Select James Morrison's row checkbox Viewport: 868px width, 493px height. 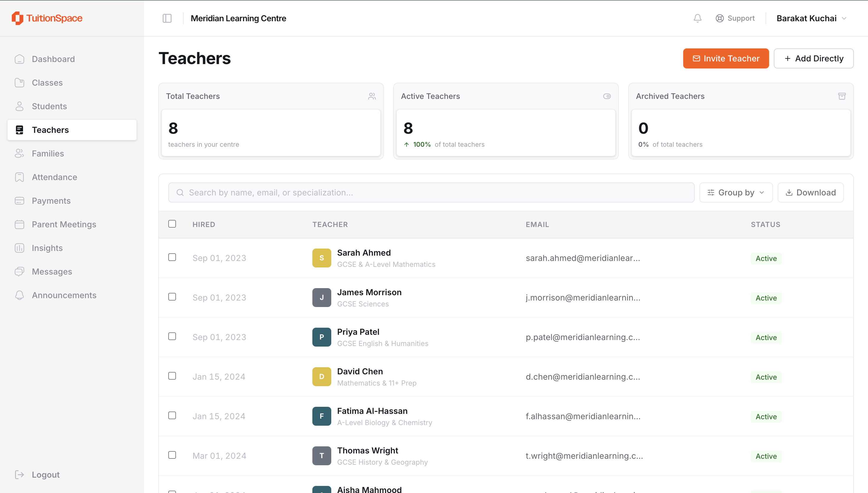pyautogui.click(x=172, y=297)
